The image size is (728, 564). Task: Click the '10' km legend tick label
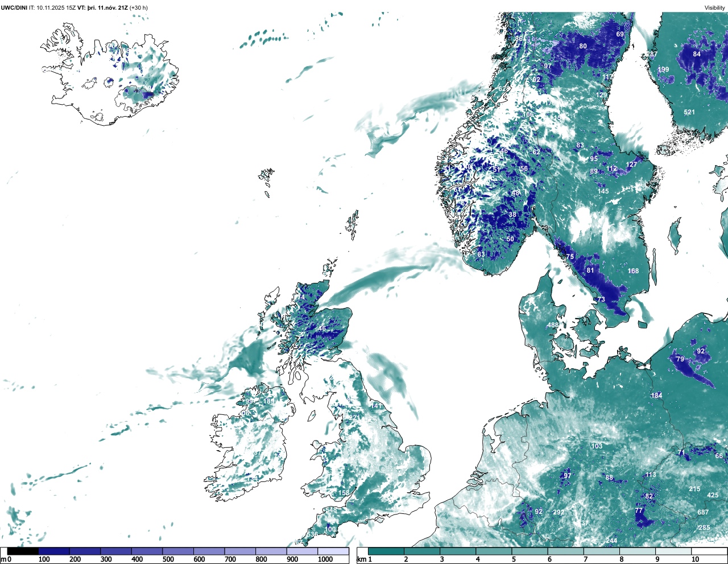point(696,559)
